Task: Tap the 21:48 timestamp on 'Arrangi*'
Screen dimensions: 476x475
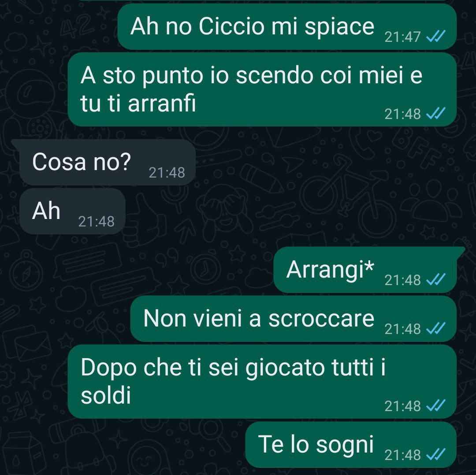Action: coord(402,280)
